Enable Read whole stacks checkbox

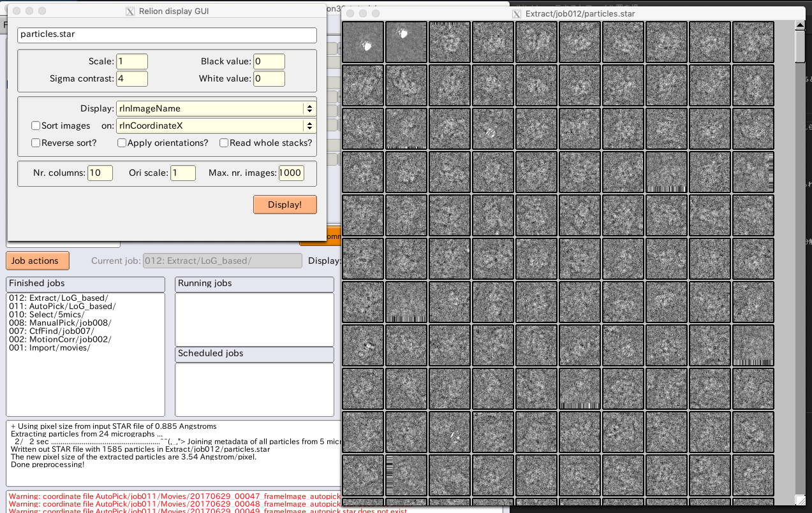pos(224,143)
